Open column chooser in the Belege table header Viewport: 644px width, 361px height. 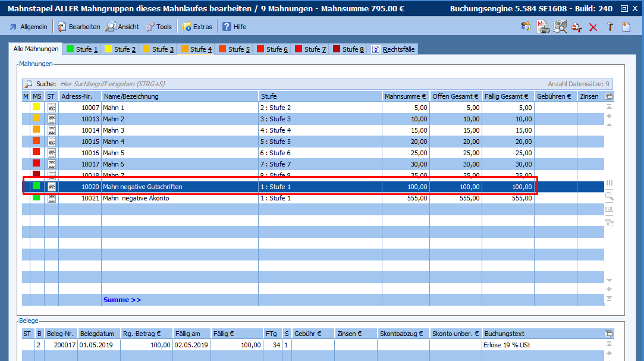click(608, 334)
